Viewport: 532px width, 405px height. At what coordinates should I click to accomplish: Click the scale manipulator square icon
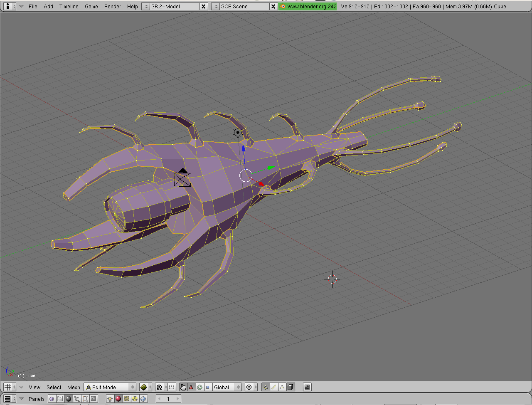[208, 387]
